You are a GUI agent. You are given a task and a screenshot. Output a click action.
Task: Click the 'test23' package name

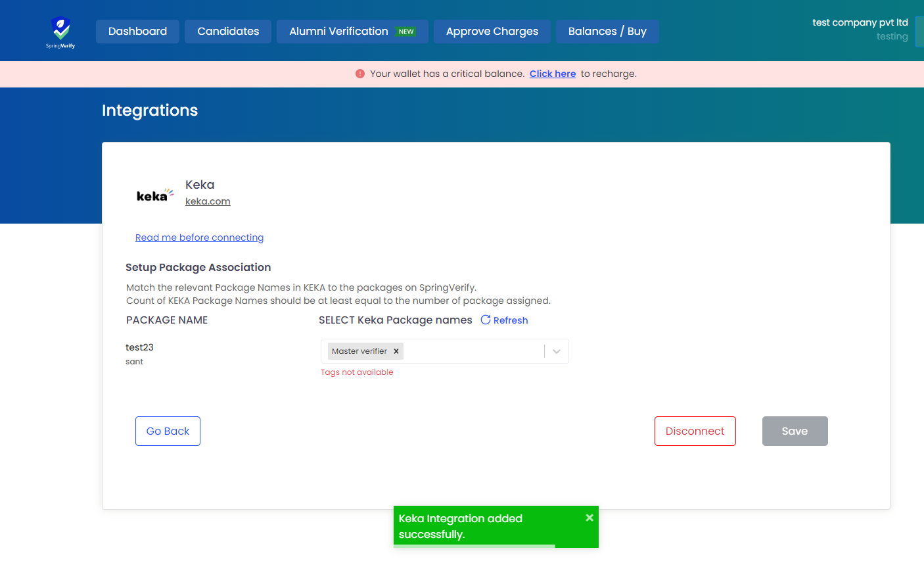pyautogui.click(x=139, y=347)
